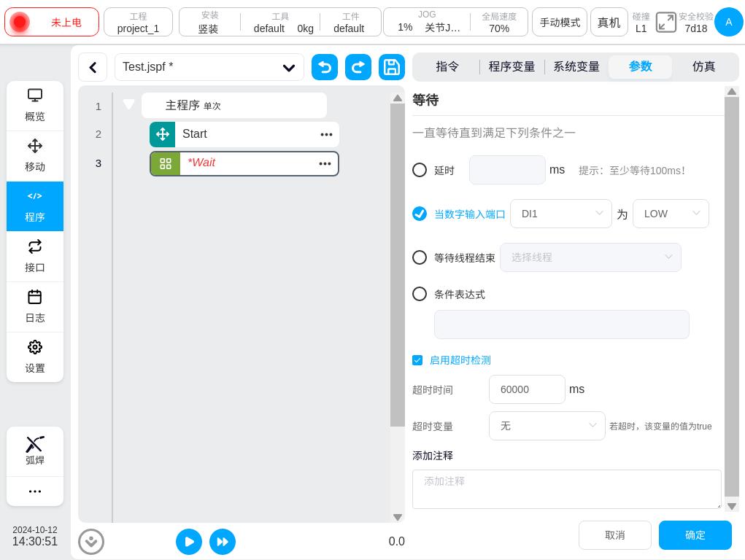Open the 设置 settings page
This screenshot has height=560, width=745.
click(35, 357)
